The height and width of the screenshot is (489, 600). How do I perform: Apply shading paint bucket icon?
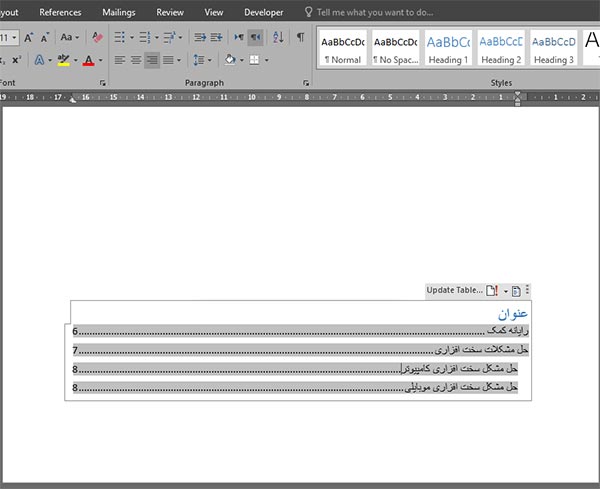coord(230,60)
